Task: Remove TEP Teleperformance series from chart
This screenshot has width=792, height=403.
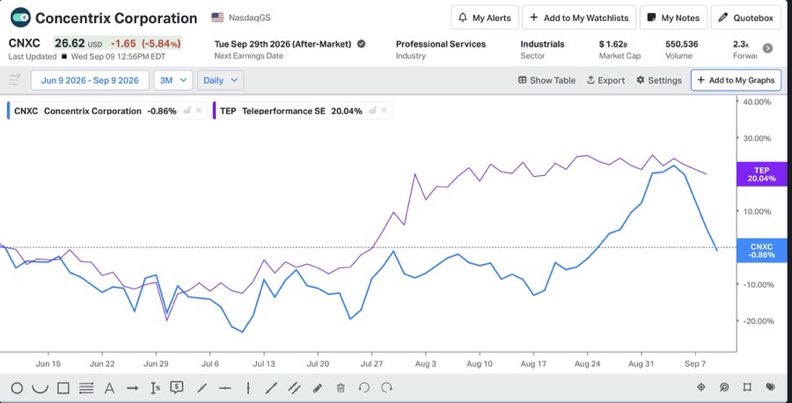Action: [384, 110]
